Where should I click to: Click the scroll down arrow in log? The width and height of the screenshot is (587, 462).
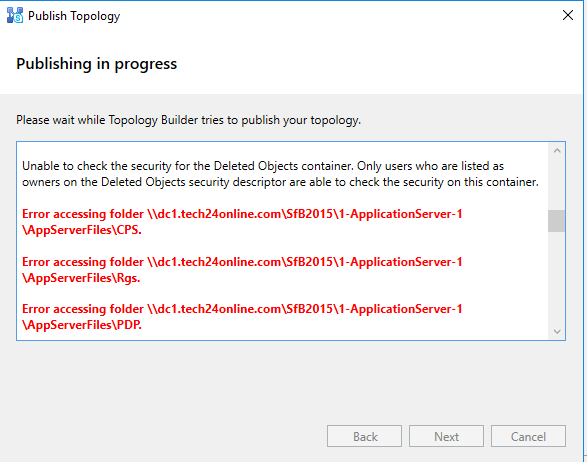tap(557, 331)
